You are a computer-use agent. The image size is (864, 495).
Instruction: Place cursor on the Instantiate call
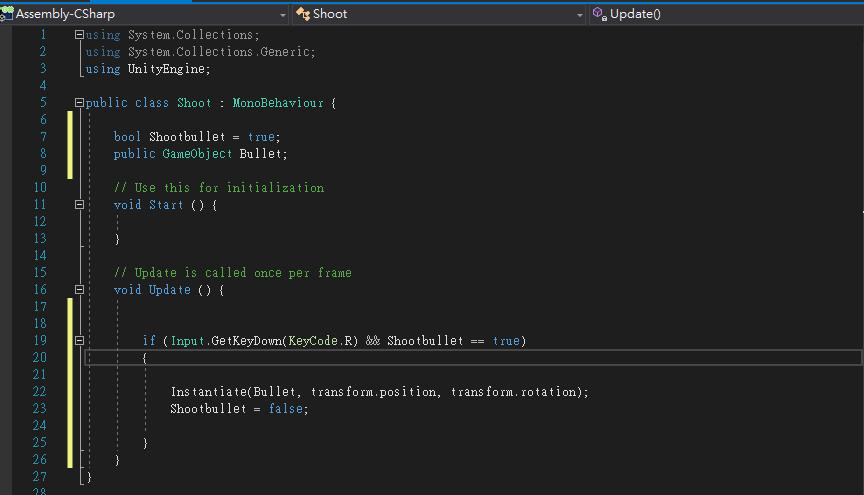pyautogui.click(x=208, y=392)
